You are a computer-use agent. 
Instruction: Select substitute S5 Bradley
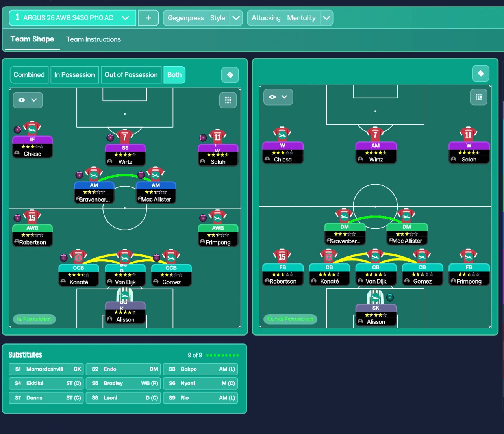tap(123, 383)
